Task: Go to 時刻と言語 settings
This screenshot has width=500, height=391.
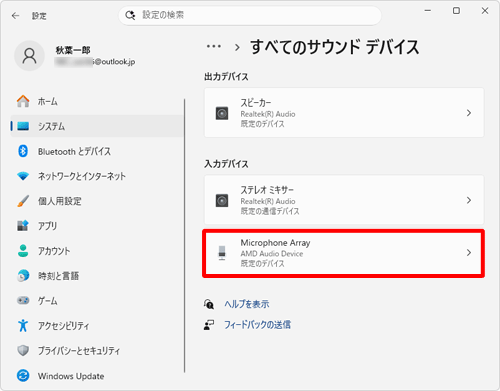Action: pyautogui.click(x=97, y=276)
